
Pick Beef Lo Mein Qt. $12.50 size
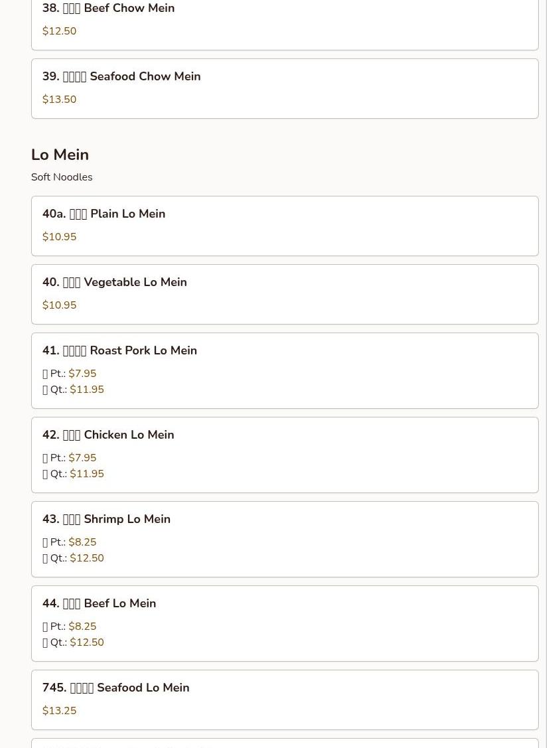click(74, 642)
